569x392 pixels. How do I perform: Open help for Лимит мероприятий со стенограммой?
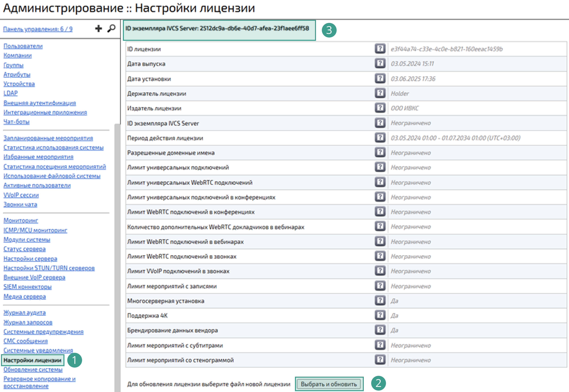(x=380, y=360)
